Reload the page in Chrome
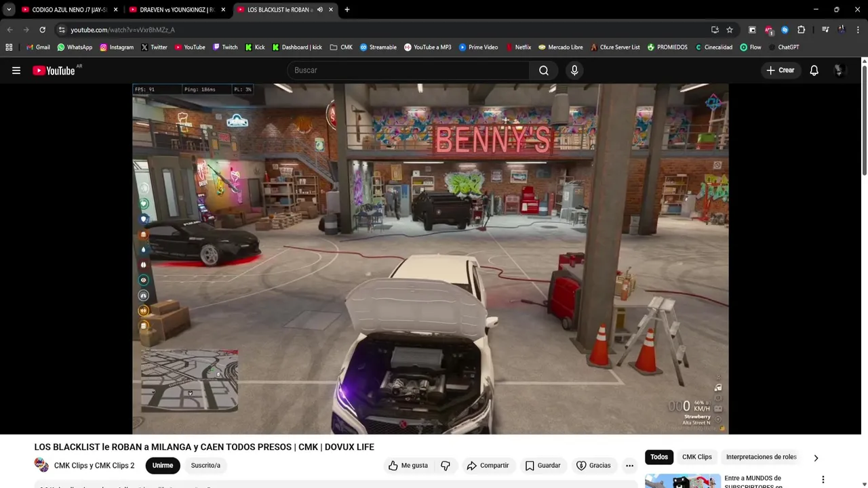 coord(42,30)
